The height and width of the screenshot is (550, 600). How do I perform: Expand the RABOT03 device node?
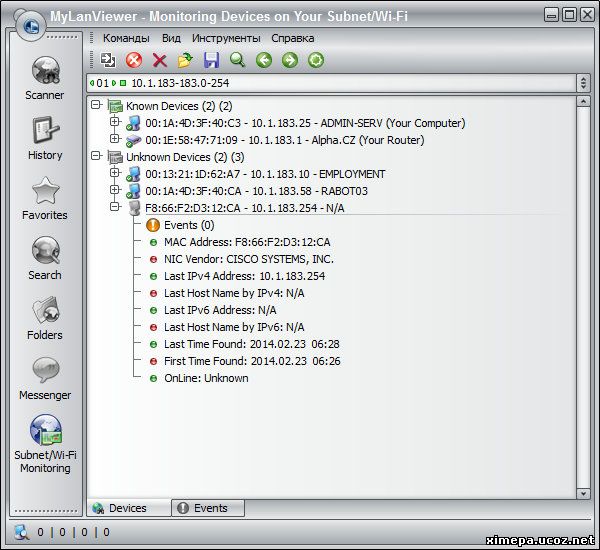click(114, 189)
